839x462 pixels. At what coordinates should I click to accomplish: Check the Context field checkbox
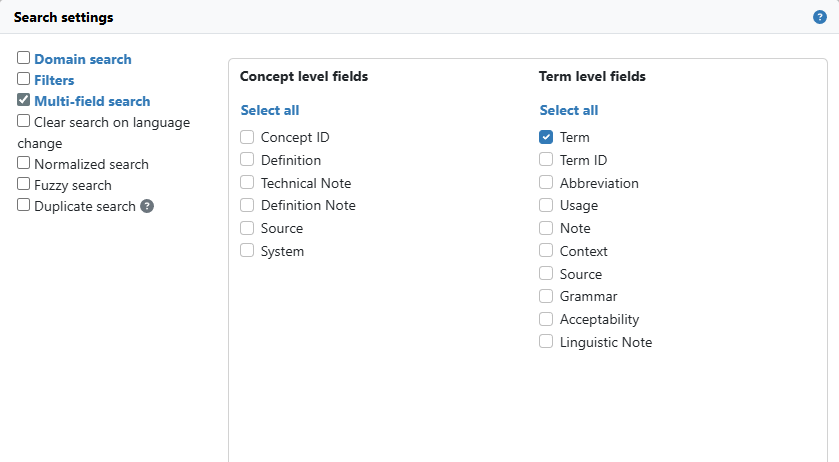click(546, 251)
